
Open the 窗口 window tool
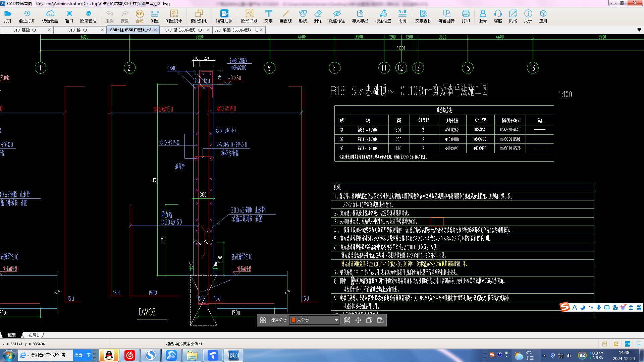coord(69,16)
